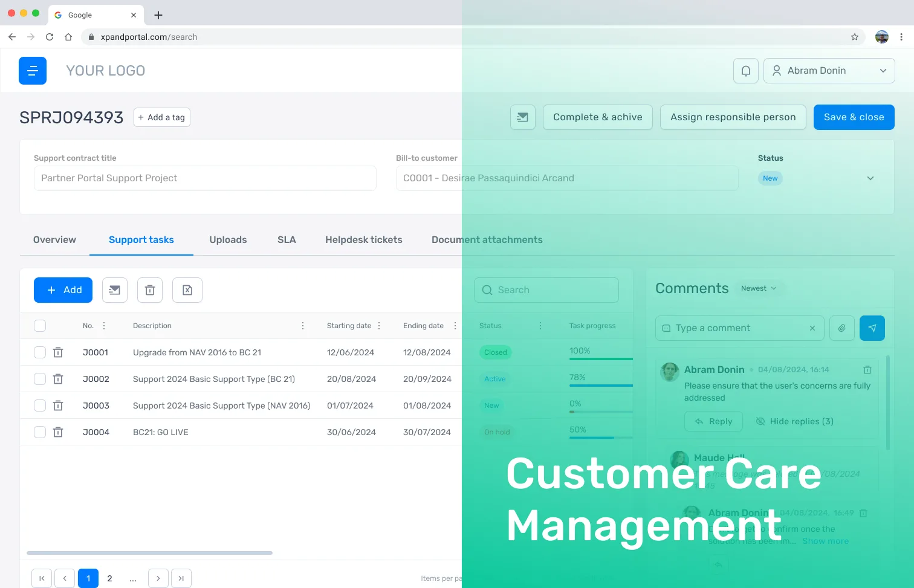Change comment sorting from Newest
This screenshot has width=914, height=588.
pyautogui.click(x=759, y=289)
